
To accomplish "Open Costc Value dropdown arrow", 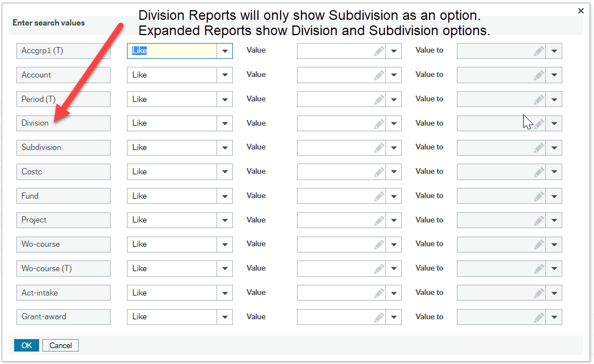I will (394, 172).
